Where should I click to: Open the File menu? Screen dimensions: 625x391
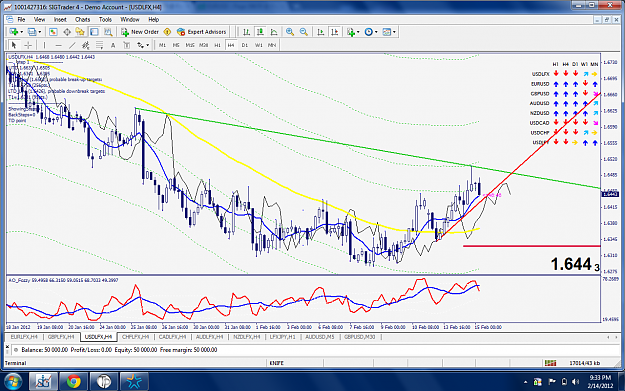coord(21,19)
